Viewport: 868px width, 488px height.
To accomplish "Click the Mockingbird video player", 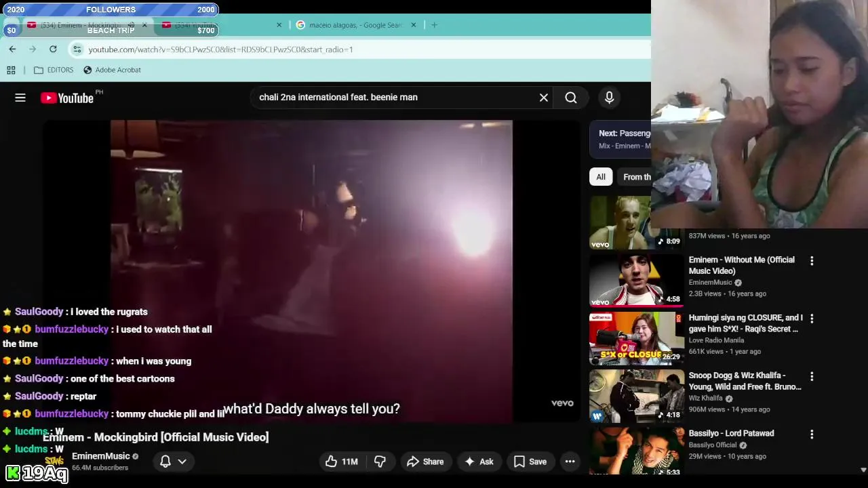I will (311, 272).
